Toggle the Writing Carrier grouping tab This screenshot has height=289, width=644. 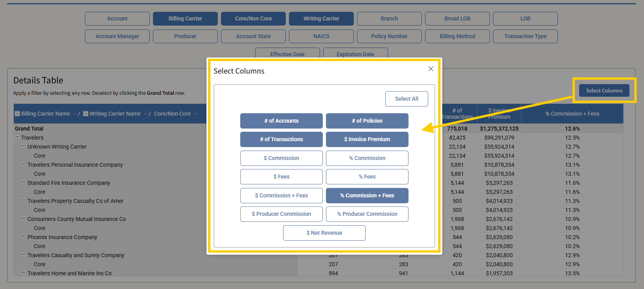tap(321, 18)
